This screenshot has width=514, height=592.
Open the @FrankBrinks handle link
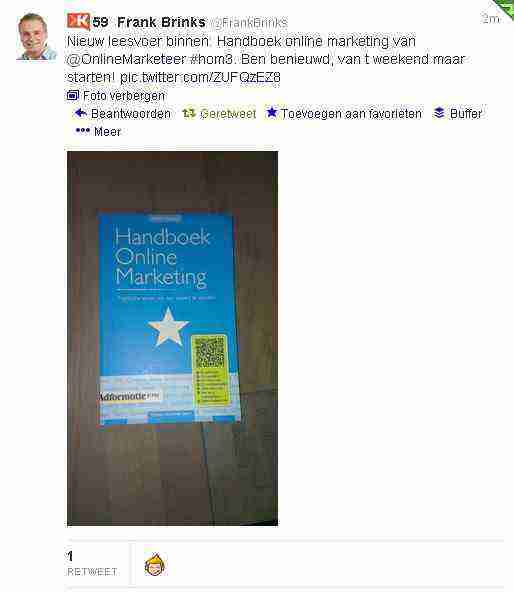249,23
